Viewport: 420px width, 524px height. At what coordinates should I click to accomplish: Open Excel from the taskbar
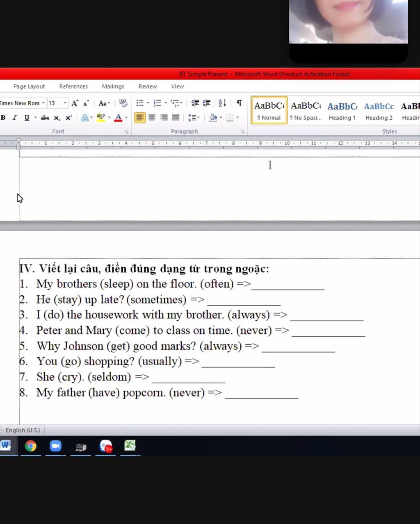point(130,446)
